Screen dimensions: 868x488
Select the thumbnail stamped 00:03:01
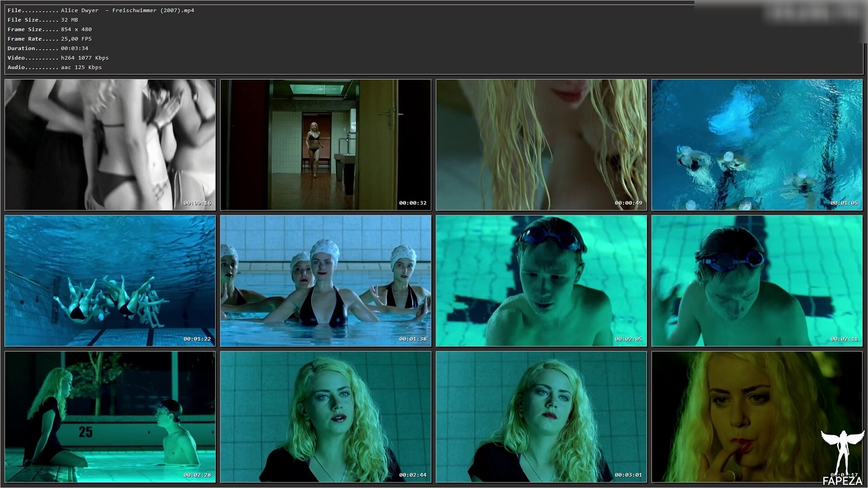(541, 417)
